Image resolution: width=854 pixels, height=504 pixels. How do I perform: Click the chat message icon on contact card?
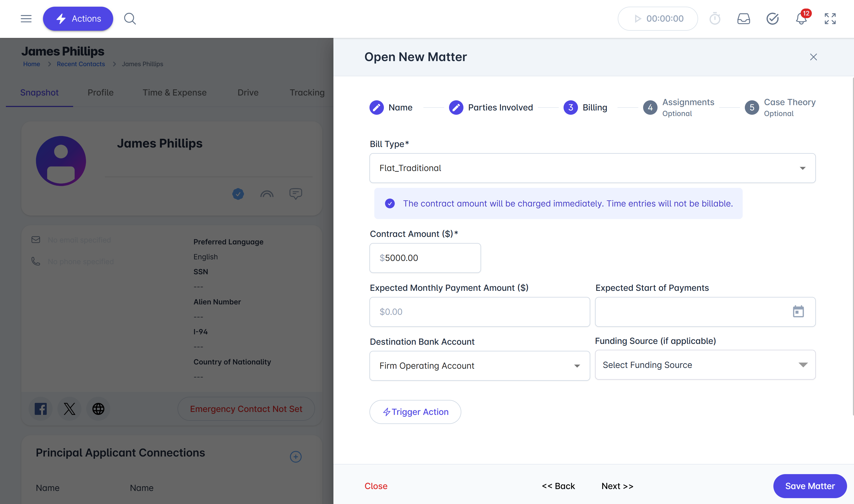296,194
